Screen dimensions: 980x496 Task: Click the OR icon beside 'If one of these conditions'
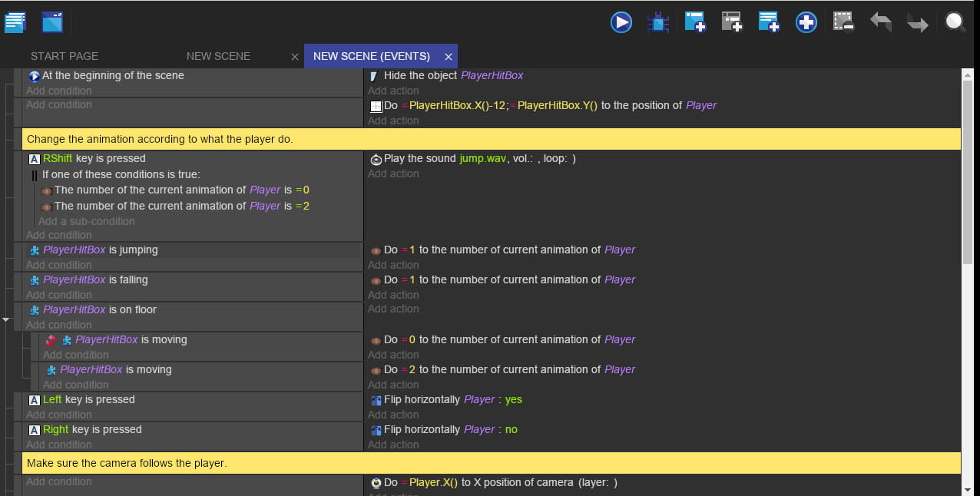(x=34, y=175)
